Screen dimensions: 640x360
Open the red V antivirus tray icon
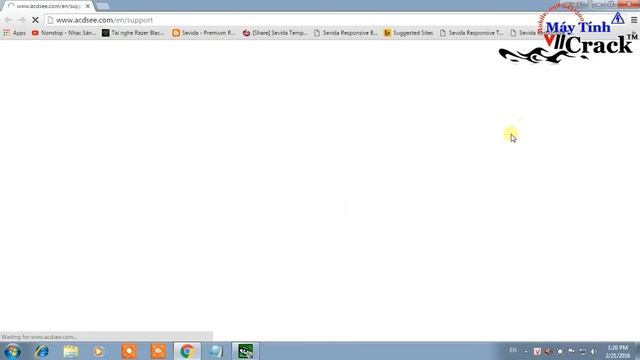tap(537, 351)
